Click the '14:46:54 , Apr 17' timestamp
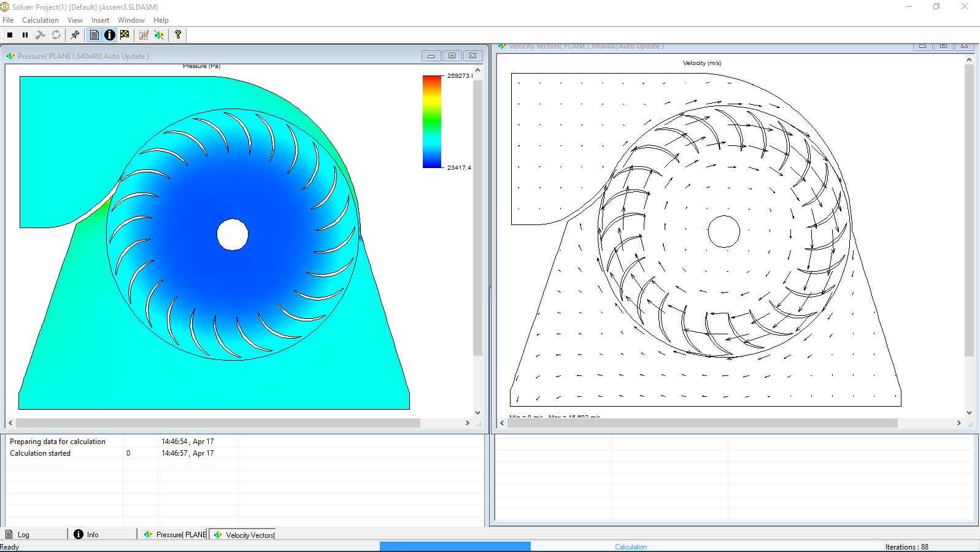 click(x=188, y=442)
